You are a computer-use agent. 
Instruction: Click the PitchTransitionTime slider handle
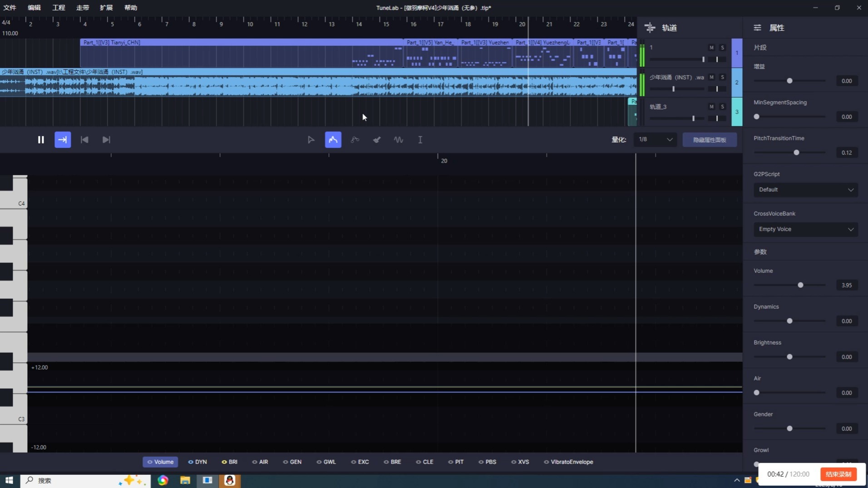click(x=796, y=153)
